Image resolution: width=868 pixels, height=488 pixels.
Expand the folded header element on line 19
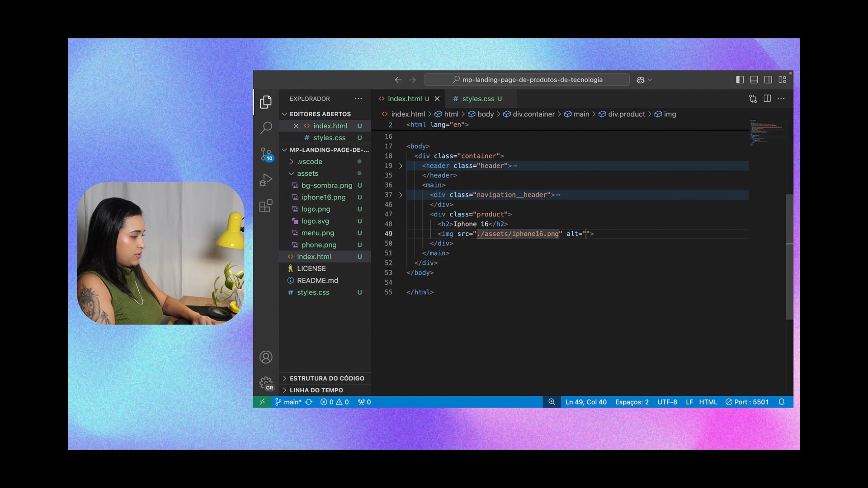click(401, 166)
